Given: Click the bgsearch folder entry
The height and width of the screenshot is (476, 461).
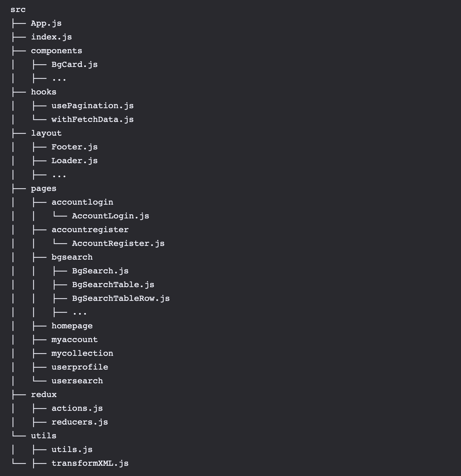Looking at the screenshot, I should pos(72,257).
